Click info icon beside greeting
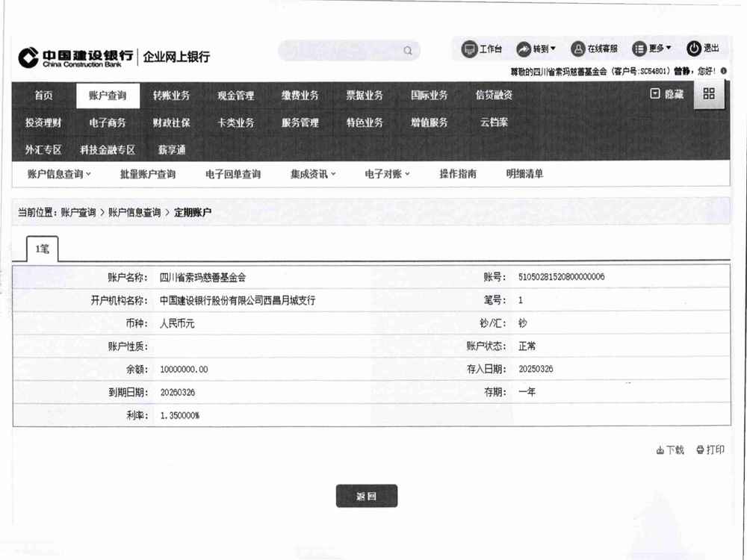Image resolution: width=747 pixels, height=560 pixels. click(724, 71)
